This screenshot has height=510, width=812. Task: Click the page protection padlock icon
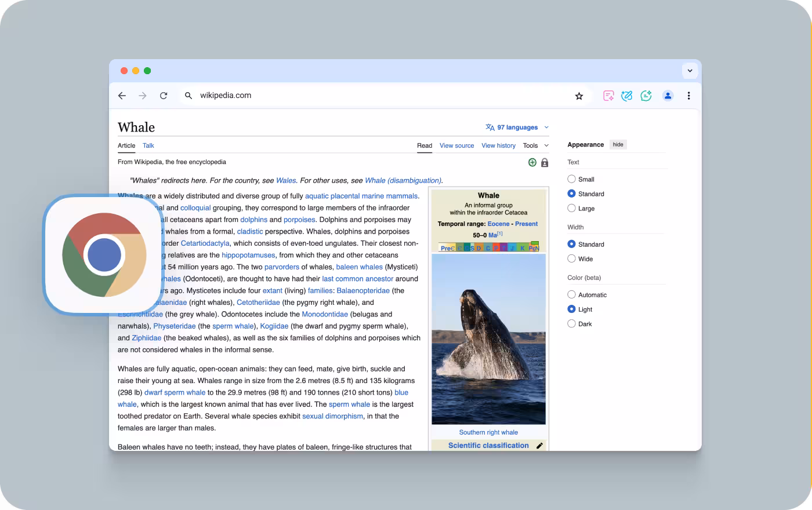pos(545,163)
